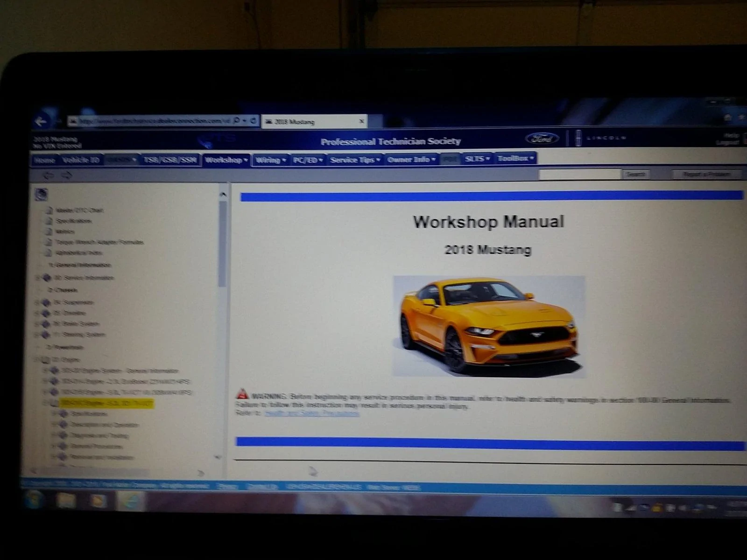Click the Torque Wrench Adapter Formulas document icon
This screenshot has height=560, width=747.
(48, 242)
